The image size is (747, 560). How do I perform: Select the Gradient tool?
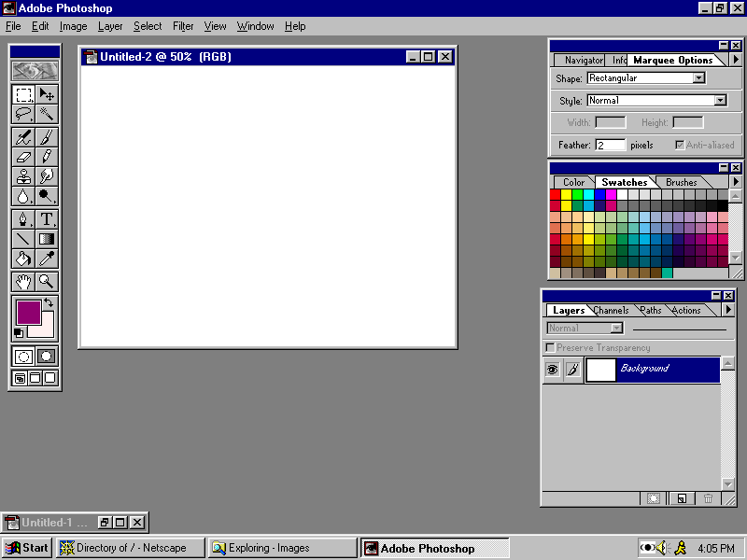click(47, 239)
